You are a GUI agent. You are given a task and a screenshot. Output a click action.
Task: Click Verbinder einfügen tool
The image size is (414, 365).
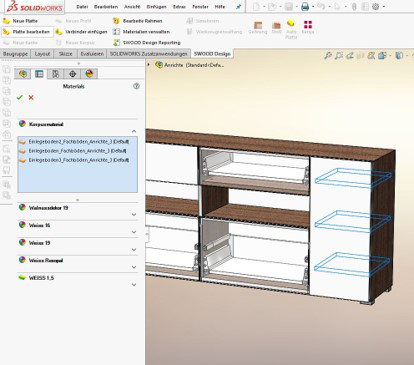(81, 32)
